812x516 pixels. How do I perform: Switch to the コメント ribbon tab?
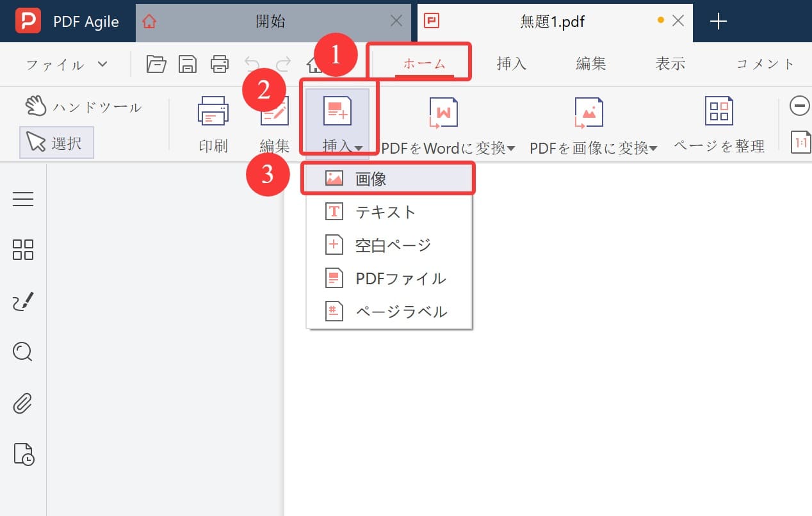[x=766, y=63]
